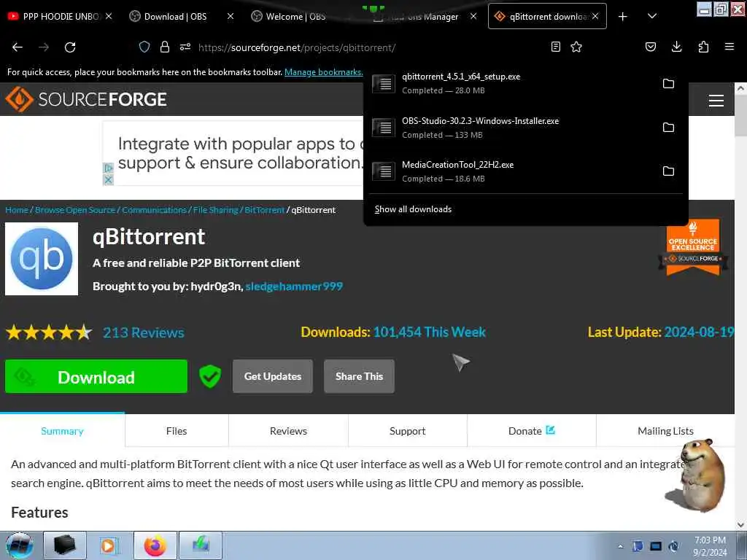This screenshot has height=560, width=747.
Task: Click Share This button
Action: tap(359, 376)
